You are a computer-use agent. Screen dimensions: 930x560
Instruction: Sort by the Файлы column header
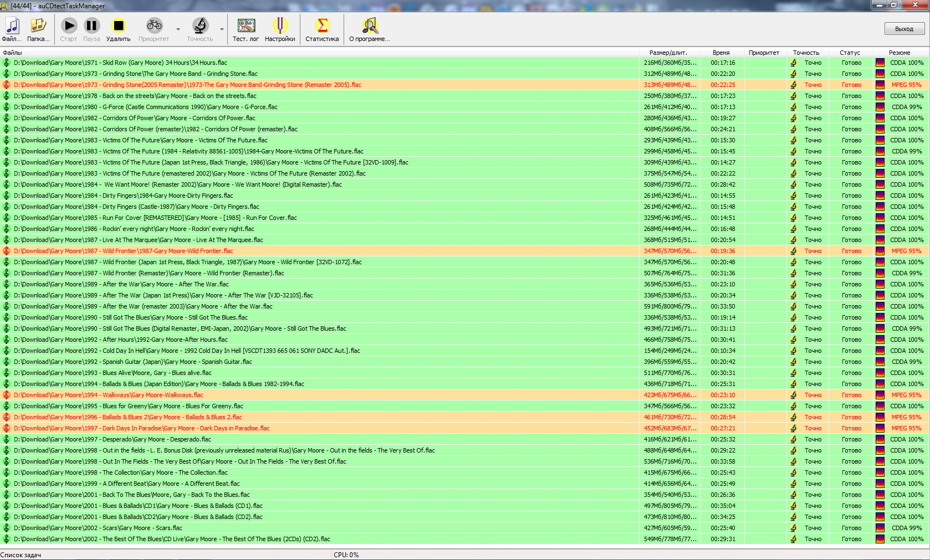(x=319, y=53)
